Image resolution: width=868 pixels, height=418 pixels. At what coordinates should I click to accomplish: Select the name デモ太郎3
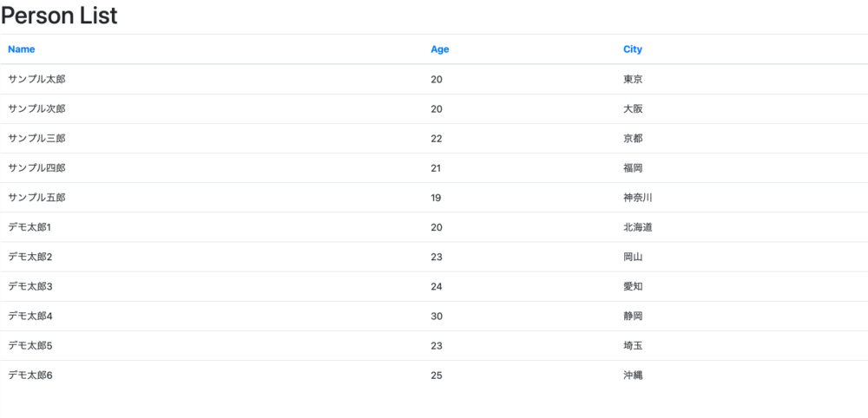30,286
